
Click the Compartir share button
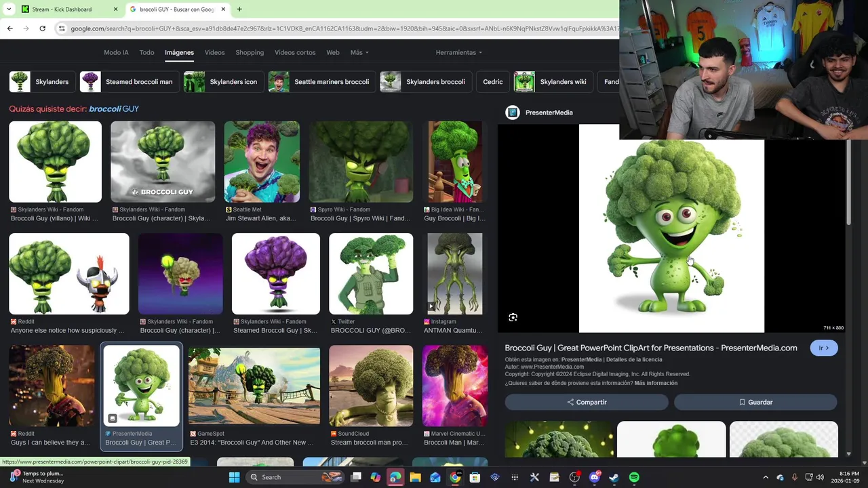tap(587, 402)
